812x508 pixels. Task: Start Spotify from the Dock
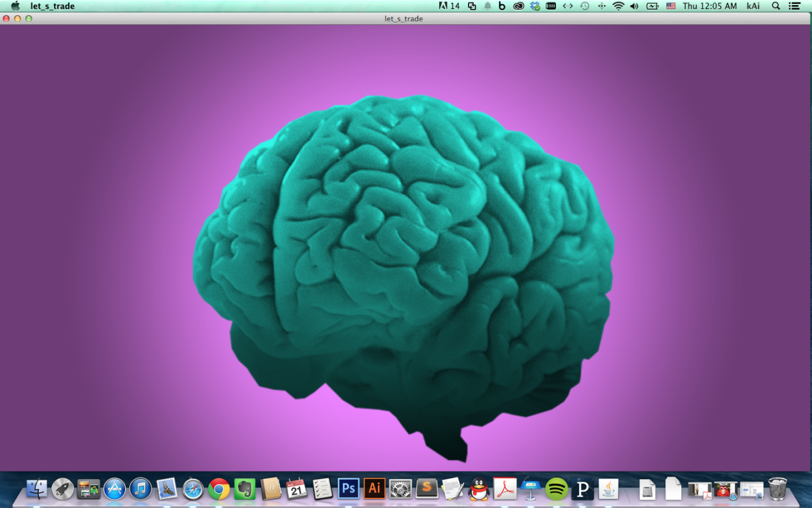(x=557, y=489)
